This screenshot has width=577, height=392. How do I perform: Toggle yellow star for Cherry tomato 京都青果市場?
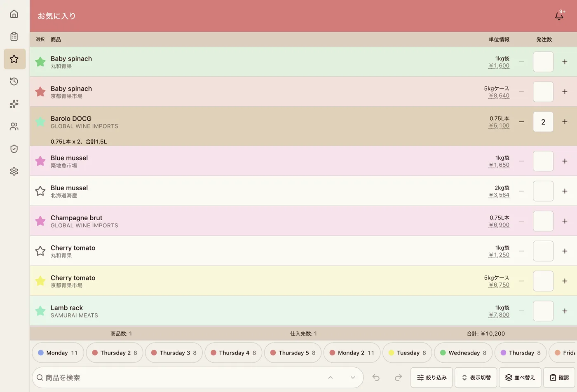coord(40,281)
